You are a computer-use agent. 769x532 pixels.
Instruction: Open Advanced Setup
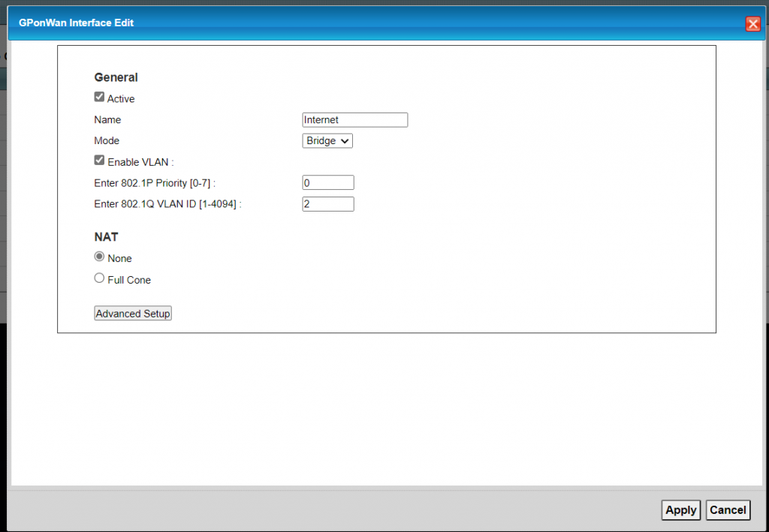133,314
